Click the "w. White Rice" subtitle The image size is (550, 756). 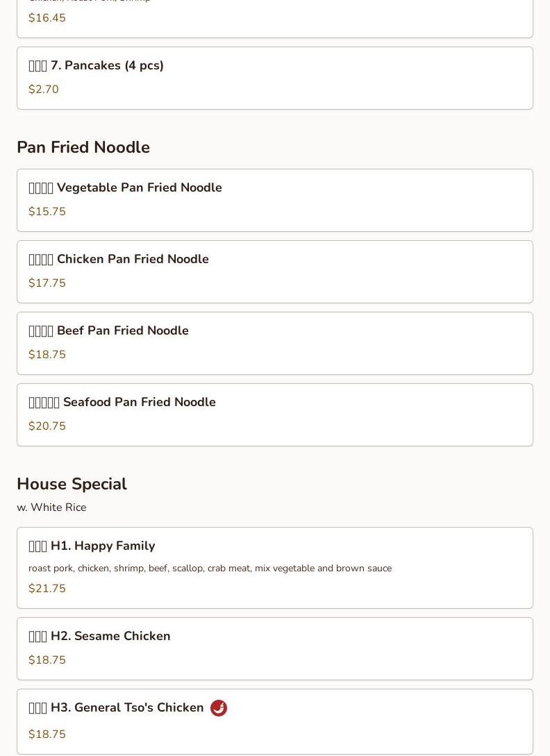pyautogui.click(x=51, y=508)
